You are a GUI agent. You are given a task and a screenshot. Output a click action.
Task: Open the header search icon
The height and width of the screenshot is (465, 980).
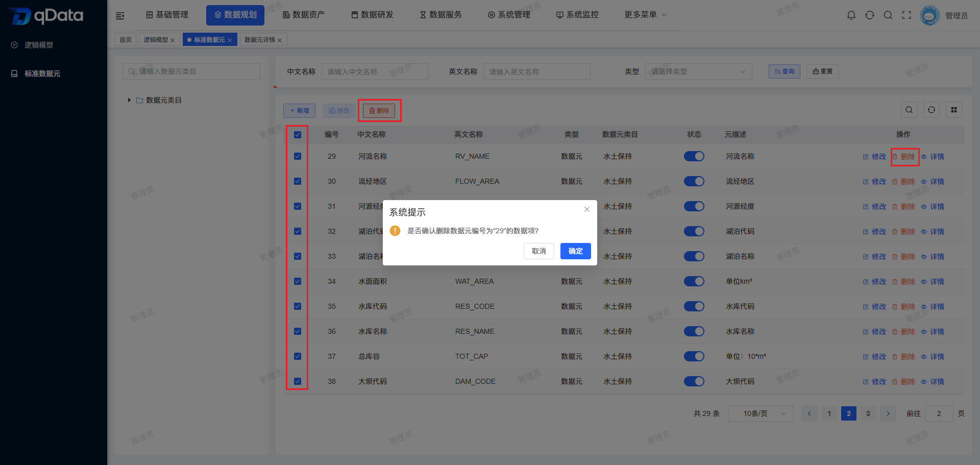click(888, 15)
